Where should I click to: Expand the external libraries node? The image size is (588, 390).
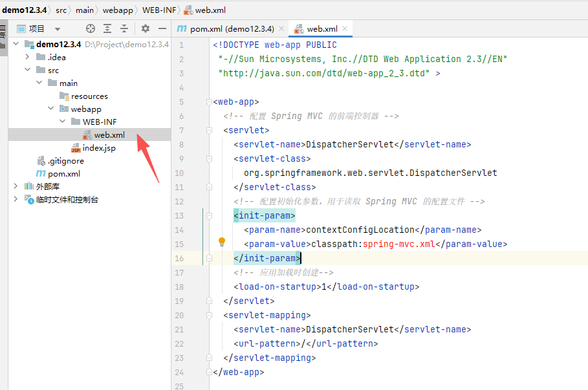[x=16, y=186]
